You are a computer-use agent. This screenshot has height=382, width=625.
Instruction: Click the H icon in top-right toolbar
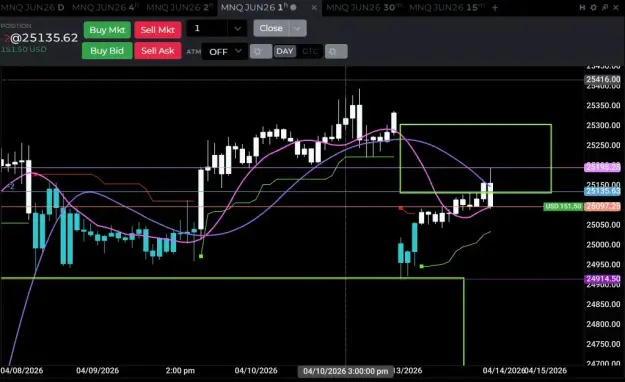[x=582, y=8]
